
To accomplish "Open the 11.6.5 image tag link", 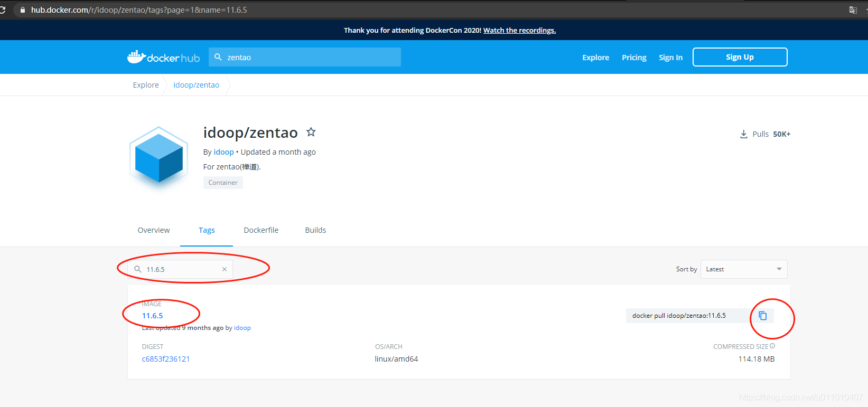I will [153, 316].
